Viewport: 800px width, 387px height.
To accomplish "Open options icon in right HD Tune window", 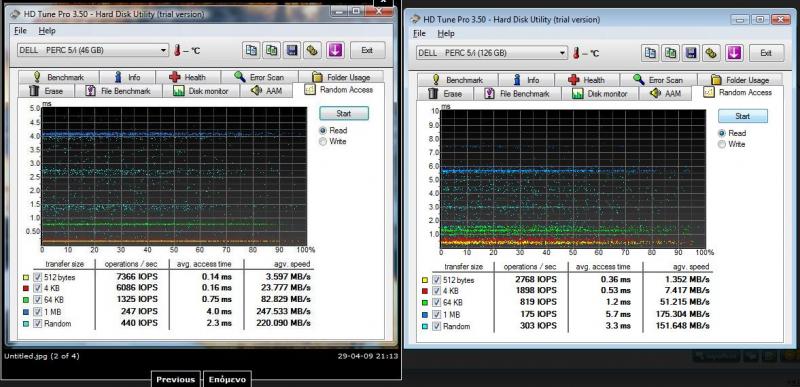I will point(711,53).
